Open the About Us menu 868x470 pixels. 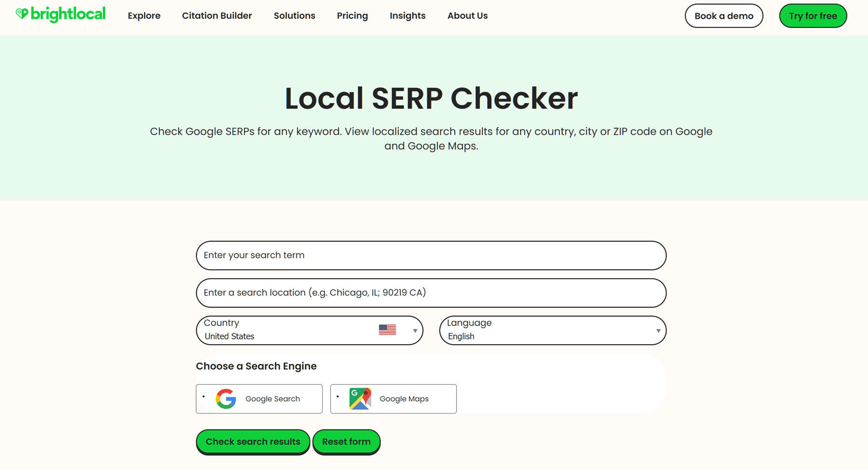pyautogui.click(x=467, y=16)
